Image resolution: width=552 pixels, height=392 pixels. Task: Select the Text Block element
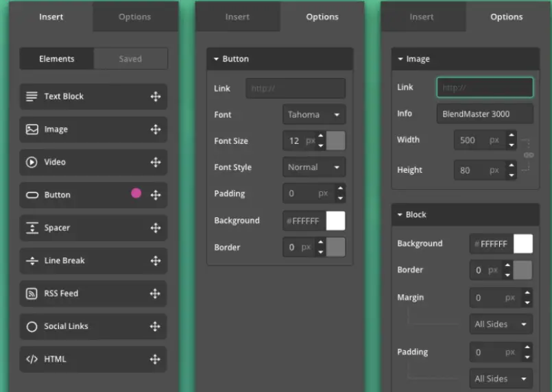pos(93,97)
